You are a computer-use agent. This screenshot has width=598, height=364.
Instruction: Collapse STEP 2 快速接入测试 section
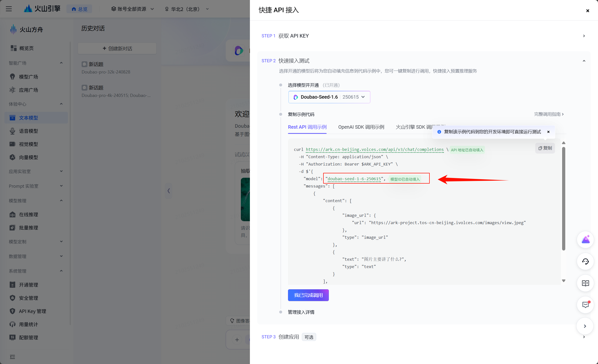(584, 61)
